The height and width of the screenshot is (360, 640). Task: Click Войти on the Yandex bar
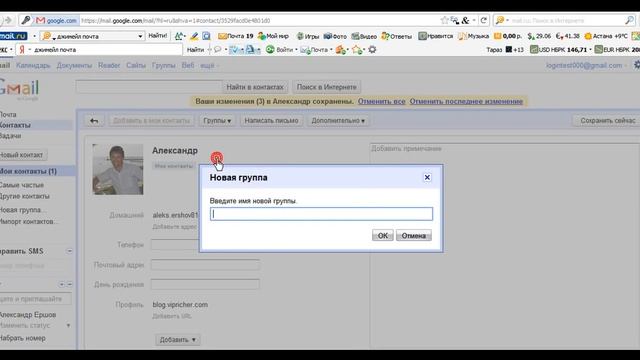pyautogui.click(x=280, y=50)
